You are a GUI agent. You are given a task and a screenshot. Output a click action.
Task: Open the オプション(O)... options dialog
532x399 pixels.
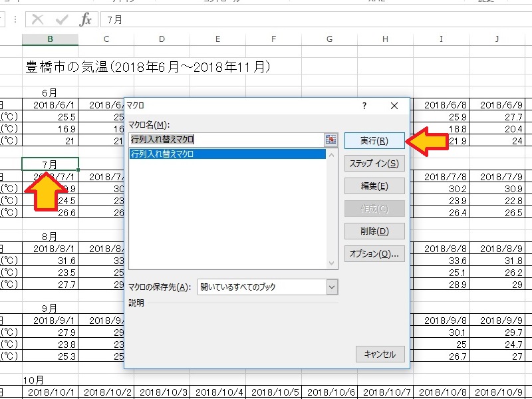click(374, 253)
